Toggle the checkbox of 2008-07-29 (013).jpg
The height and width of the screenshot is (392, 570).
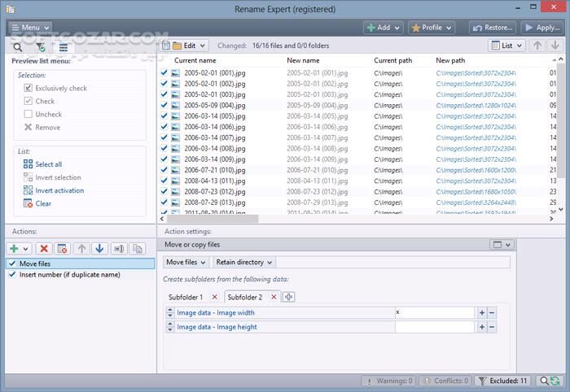click(x=164, y=203)
